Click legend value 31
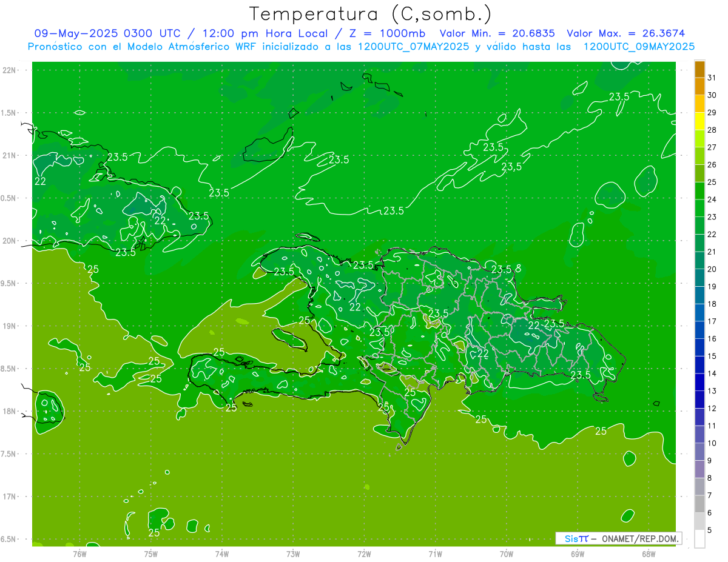 (x=712, y=78)
